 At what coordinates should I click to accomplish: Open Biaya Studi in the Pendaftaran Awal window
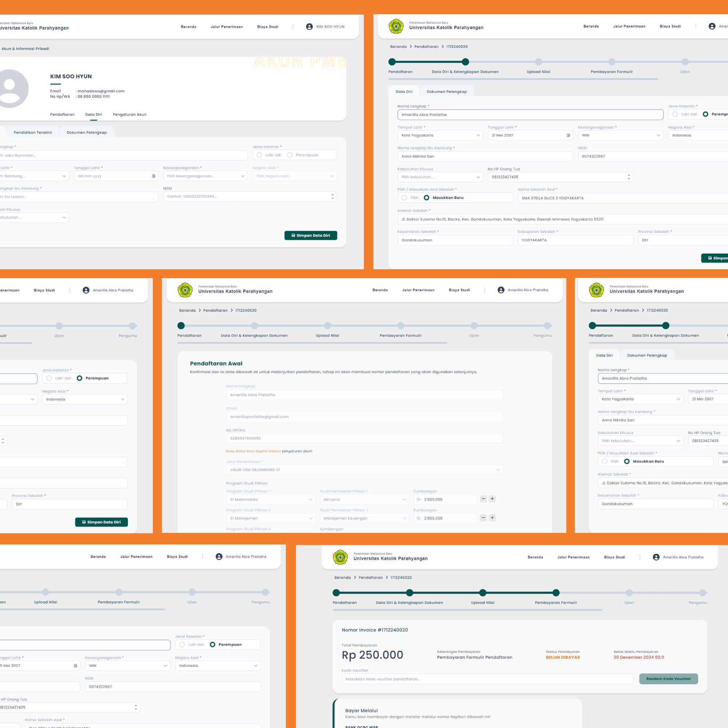pos(459,290)
